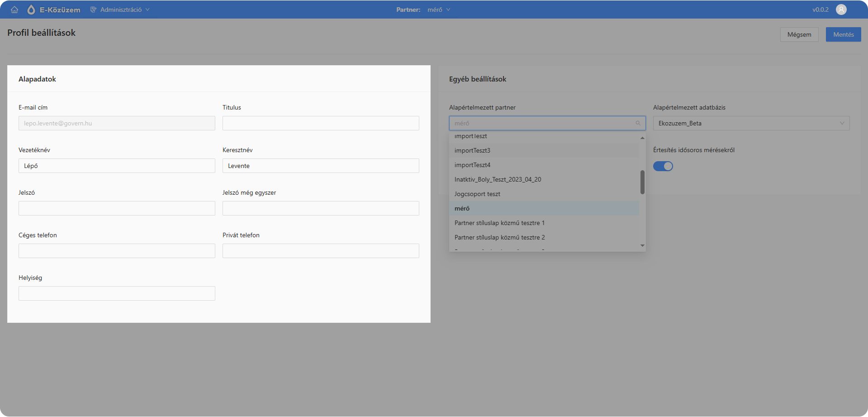Image resolution: width=868 pixels, height=417 pixels.
Task: Click the Mentés button
Action: point(843,34)
